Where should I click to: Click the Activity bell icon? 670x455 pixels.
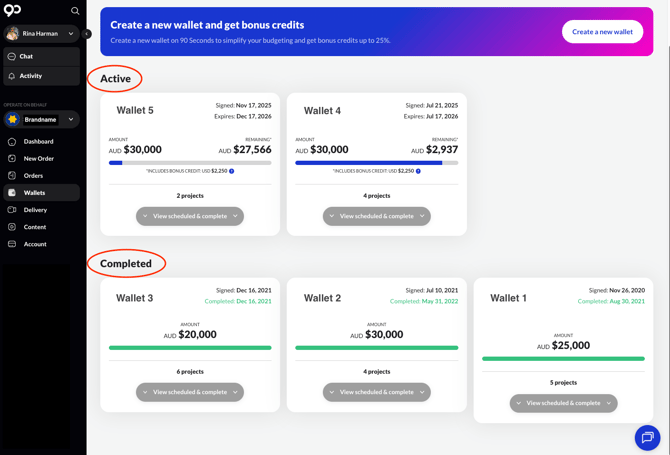[12, 76]
